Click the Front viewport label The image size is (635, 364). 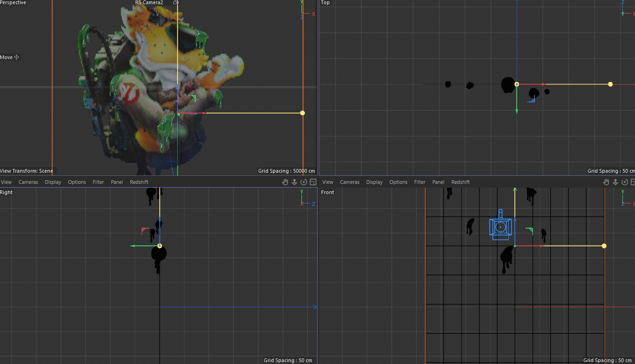point(328,192)
